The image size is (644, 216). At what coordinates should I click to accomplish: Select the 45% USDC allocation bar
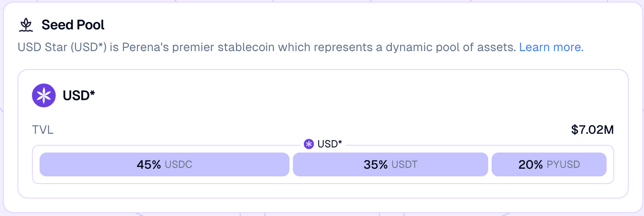[164, 164]
